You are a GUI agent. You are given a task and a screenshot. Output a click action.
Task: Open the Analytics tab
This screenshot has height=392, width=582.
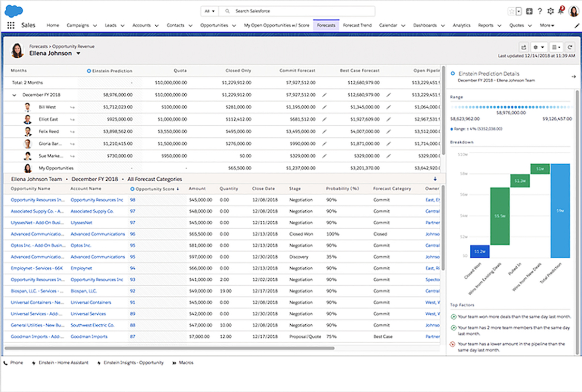461,25
